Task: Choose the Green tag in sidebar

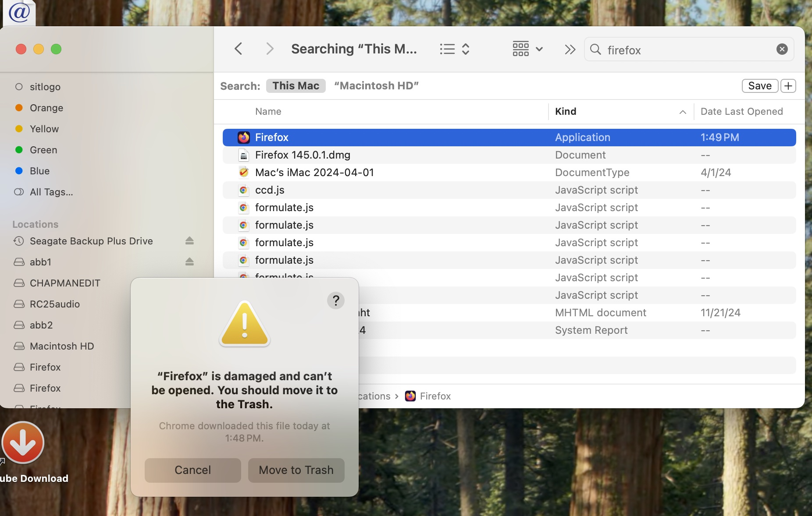Action: click(x=43, y=150)
